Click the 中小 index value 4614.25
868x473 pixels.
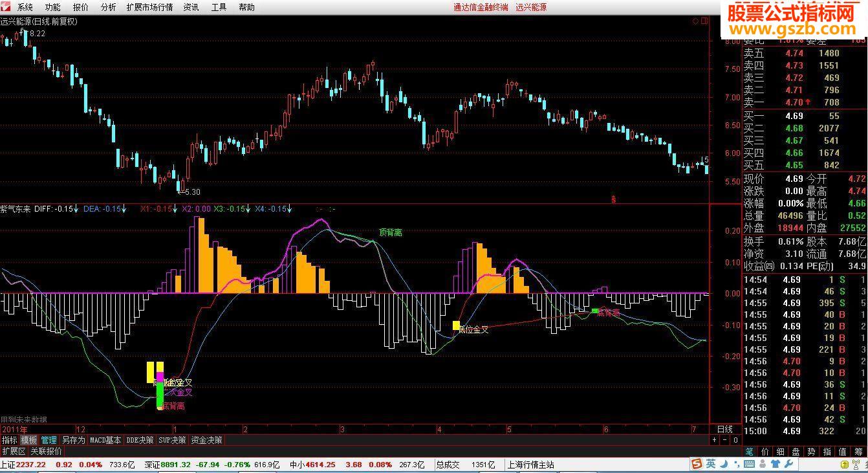pyautogui.click(x=320, y=465)
